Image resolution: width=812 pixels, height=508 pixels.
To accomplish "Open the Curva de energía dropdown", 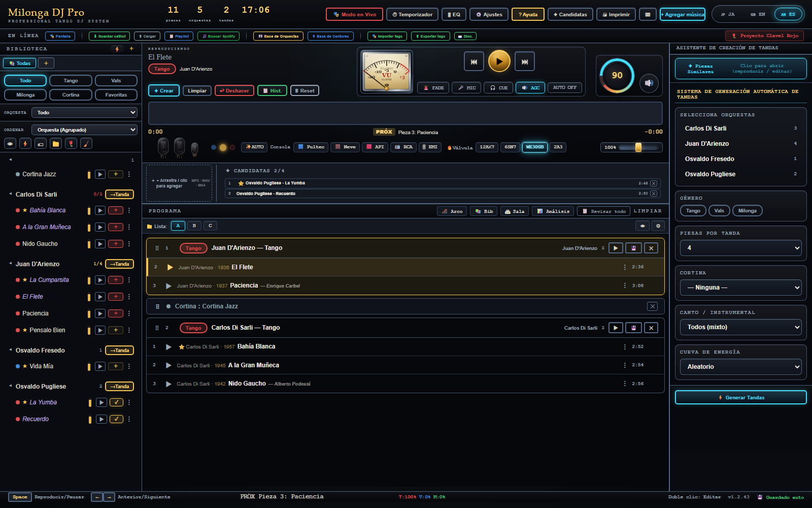I will 740,367.
